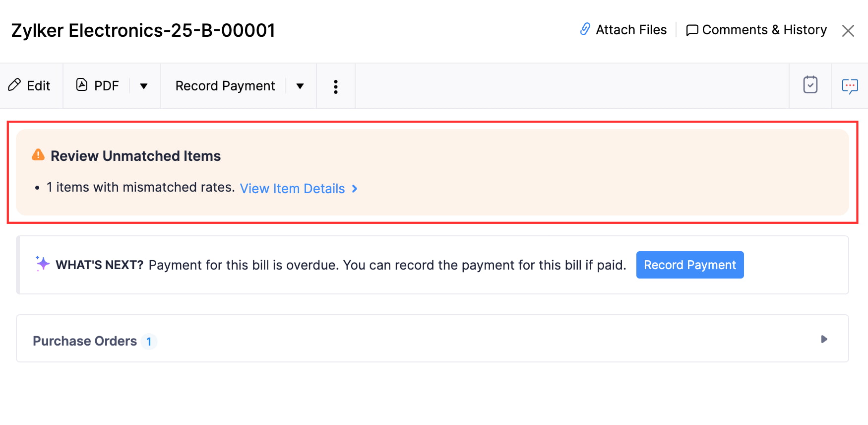Expand the PDF dropdown arrow
Image resolution: width=868 pixels, height=425 pixels.
click(144, 86)
